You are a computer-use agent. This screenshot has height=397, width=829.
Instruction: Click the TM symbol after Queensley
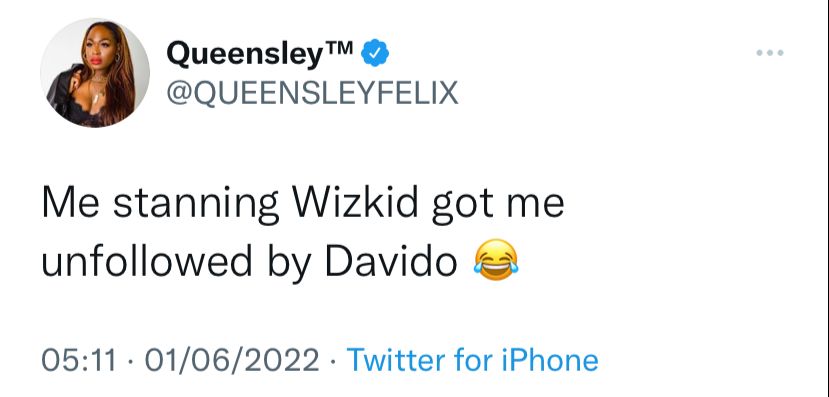pos(337,48)
